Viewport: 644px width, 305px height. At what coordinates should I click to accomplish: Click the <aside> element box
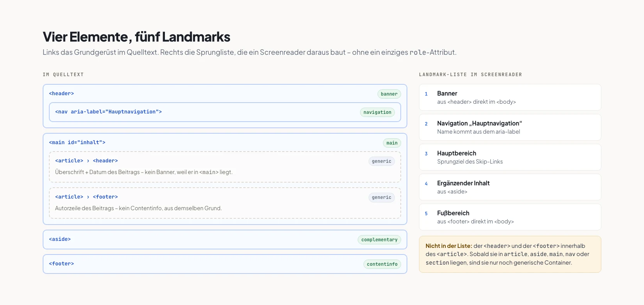(225, 240)
